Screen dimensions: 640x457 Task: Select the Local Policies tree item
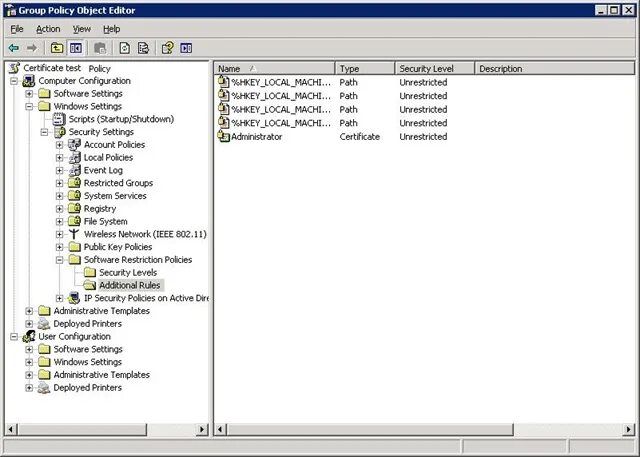click(x=108, y=158)
